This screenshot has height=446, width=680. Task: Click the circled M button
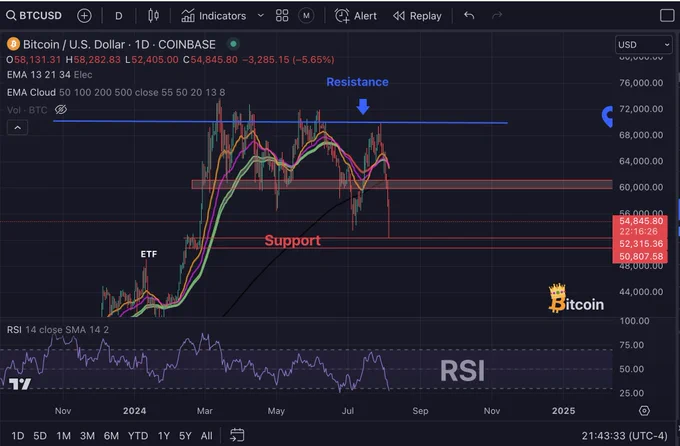point(306,16)
